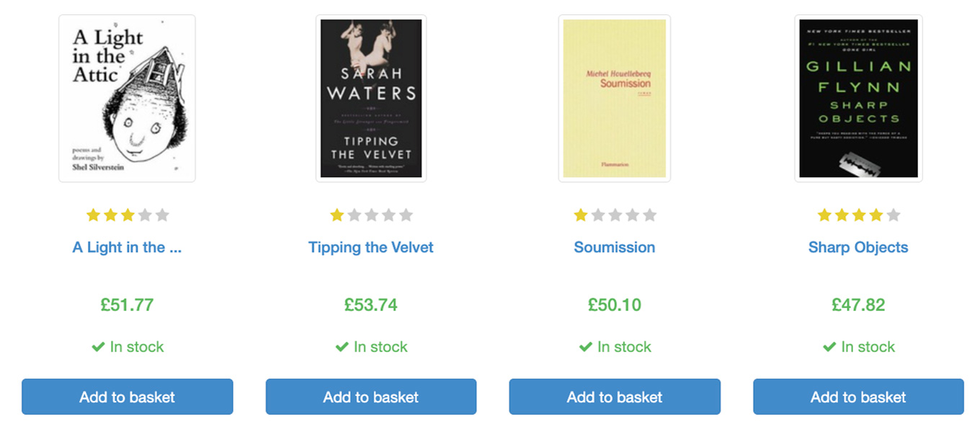Visit the Sharp Objects title link
The image size is (980, 432).
point(858,248)
